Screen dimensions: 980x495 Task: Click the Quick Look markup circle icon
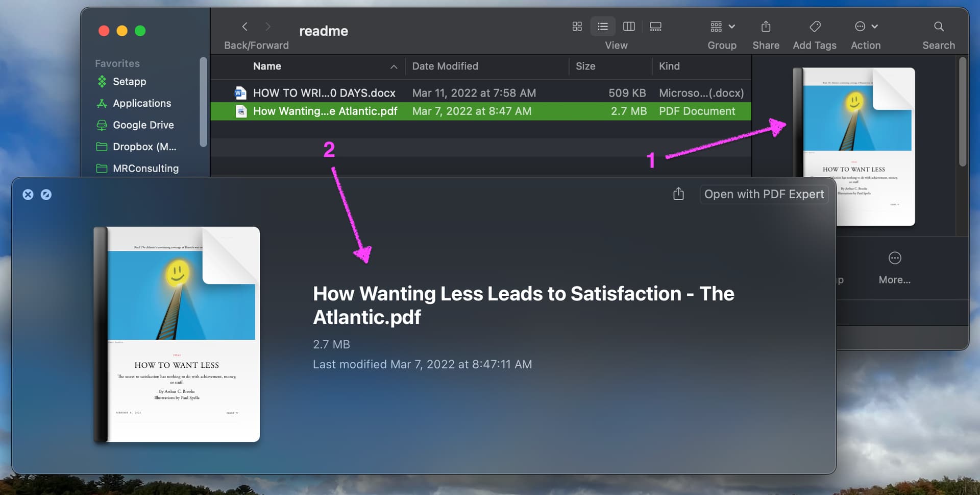(46, 195)
